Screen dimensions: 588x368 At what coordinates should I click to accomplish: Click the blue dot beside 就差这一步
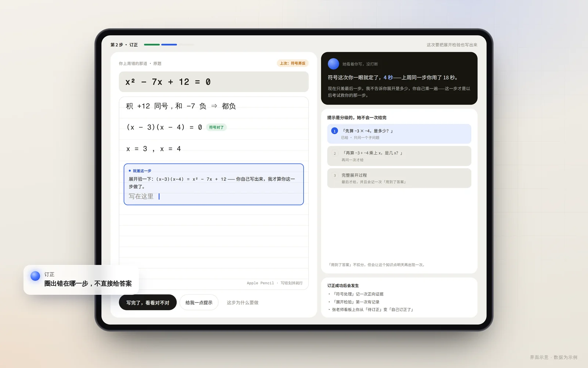click(x=130, y=171)
